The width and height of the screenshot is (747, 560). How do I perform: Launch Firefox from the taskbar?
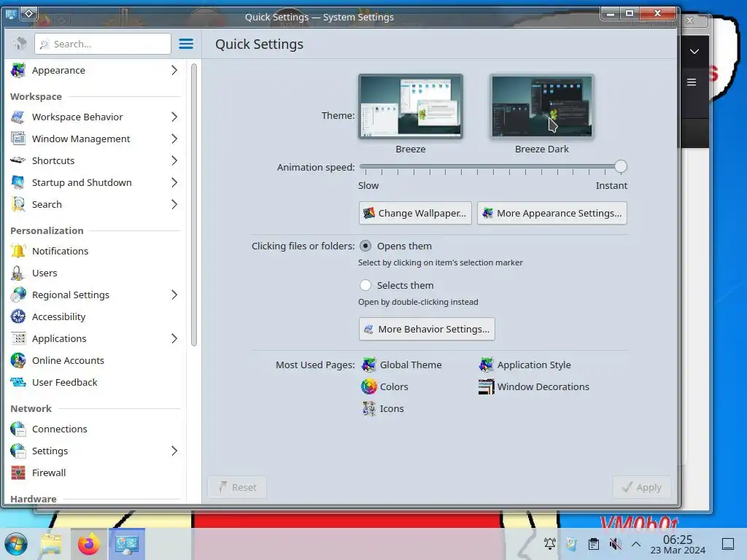[88, 544]
